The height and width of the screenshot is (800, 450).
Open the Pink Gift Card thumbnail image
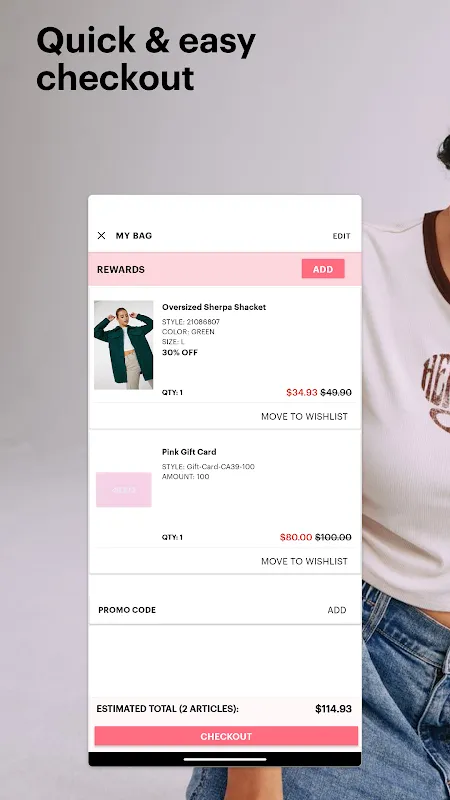pos(124,490)
